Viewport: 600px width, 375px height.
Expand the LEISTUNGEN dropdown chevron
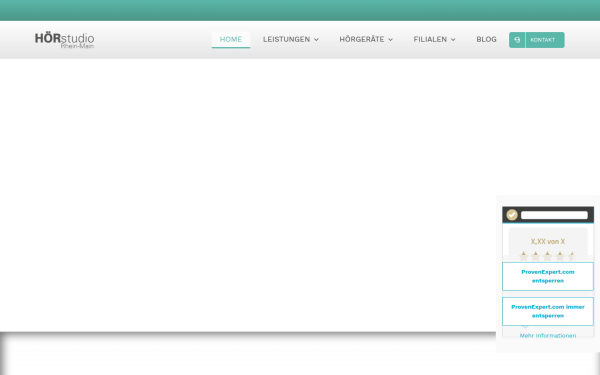(316, 40)
